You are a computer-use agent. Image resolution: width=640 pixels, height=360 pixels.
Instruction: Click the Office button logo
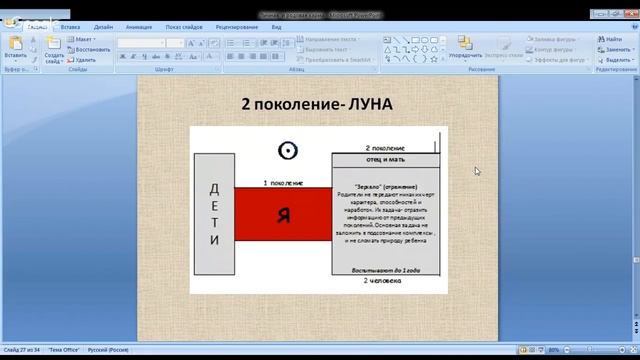coord(11,22)
